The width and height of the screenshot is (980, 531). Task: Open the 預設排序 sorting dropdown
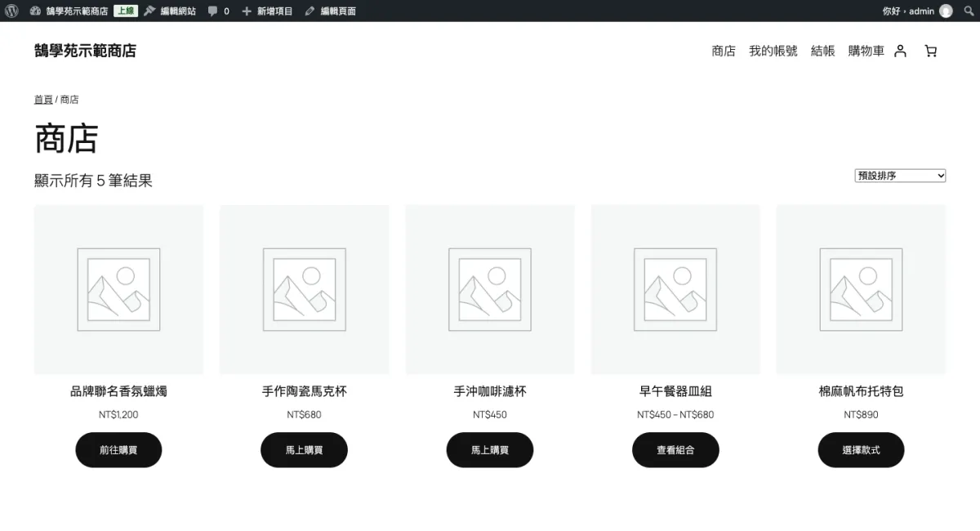pyautogui.click(x=900, y=176)
